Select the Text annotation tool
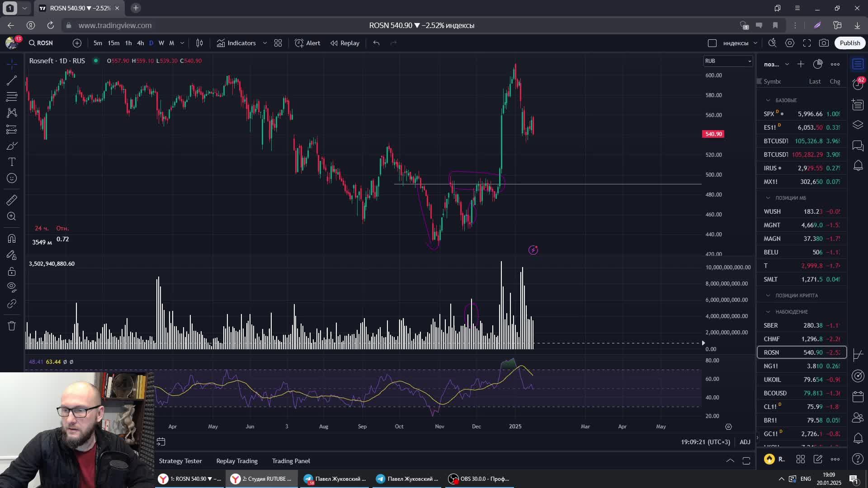 (x=12, y=162)
